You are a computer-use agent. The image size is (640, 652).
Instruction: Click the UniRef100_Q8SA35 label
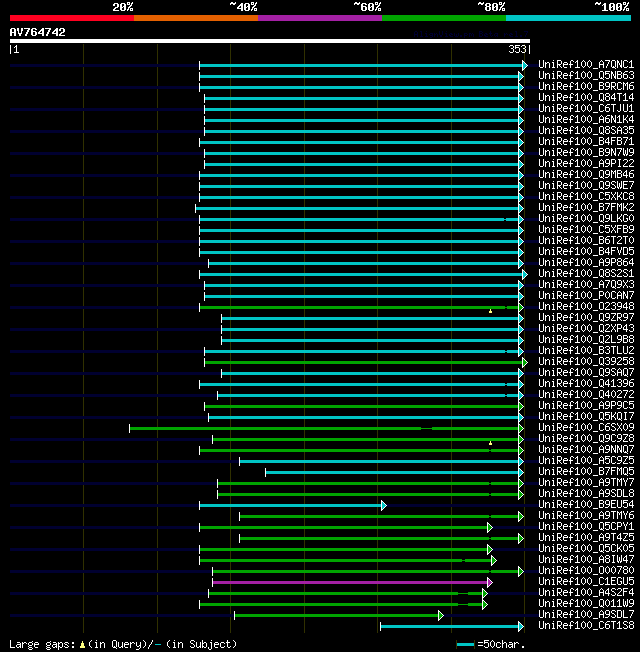(x=586, y=131)
